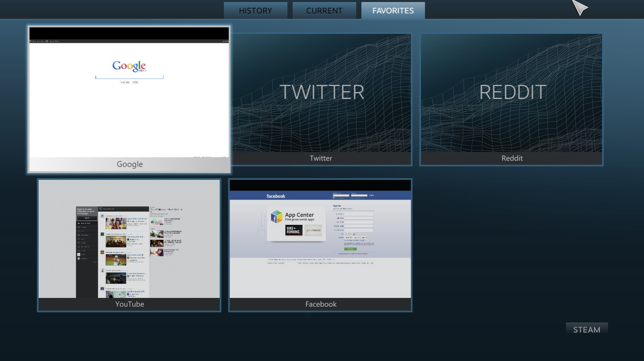644x361 pixels.
Task: Click the Twitter caption label
Action: 321,158
